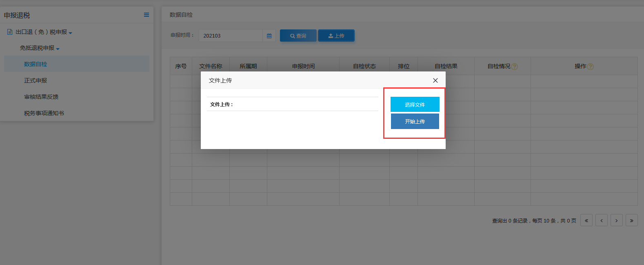Image resolution: width=644 pixels, height=265 pixels.
Task: Click the 查询 search button
Action: click(x=298, y=36)
